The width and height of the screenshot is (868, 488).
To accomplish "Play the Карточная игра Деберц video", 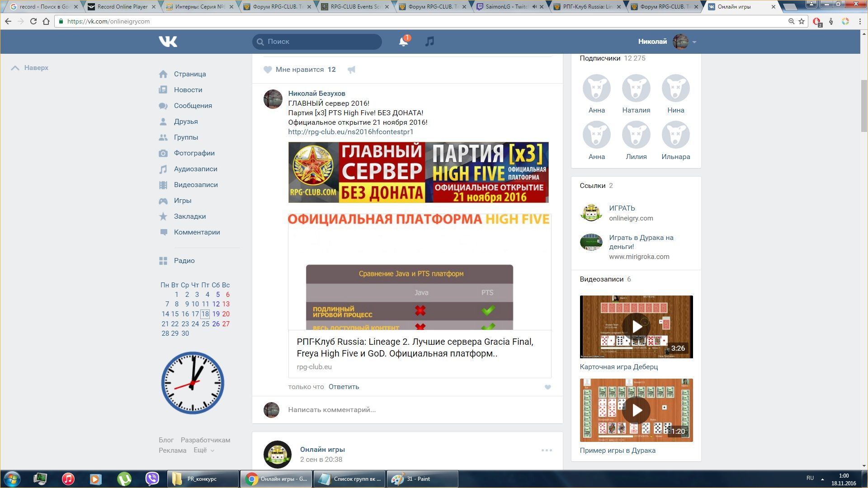I will pos(636,327).
